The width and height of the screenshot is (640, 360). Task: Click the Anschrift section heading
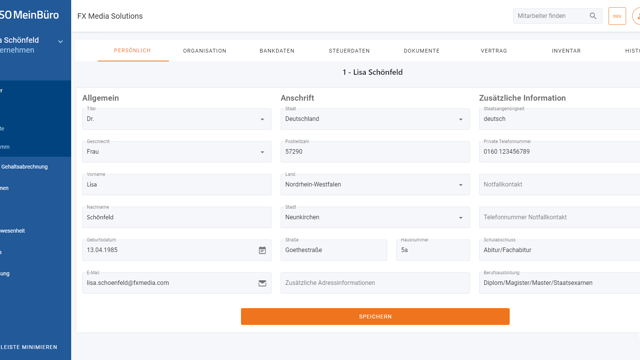pyautogui.click(x=297, y=98)
